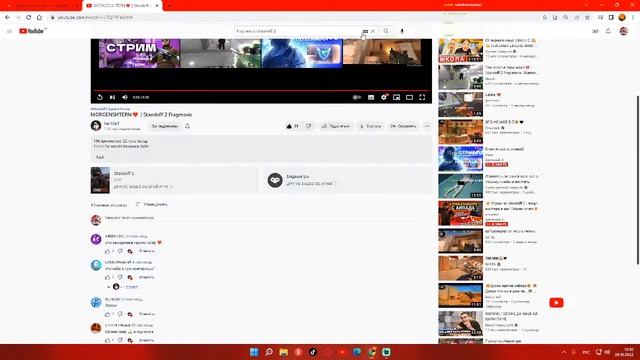The image size is (640, 360).
Task: Reload the page in the browser
Action: point(29,18)
